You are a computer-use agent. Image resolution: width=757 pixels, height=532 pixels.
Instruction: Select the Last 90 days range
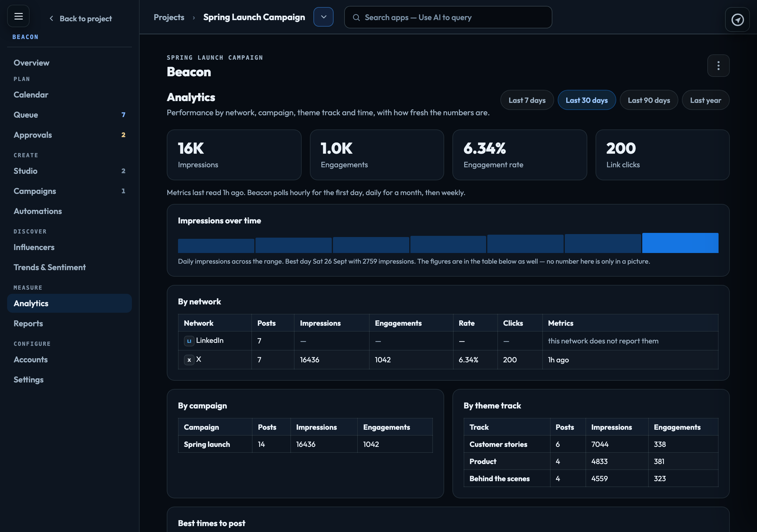click(648, 100)
